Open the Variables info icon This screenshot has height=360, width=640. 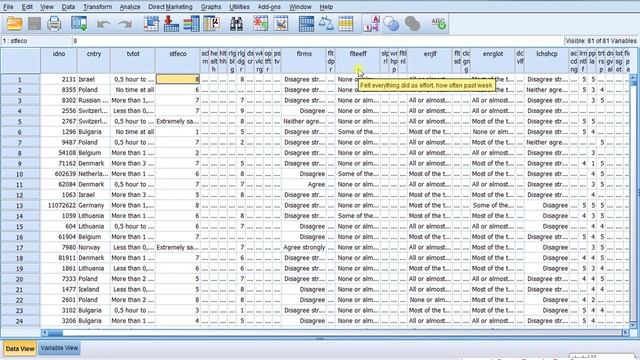[x=191, y=23]
